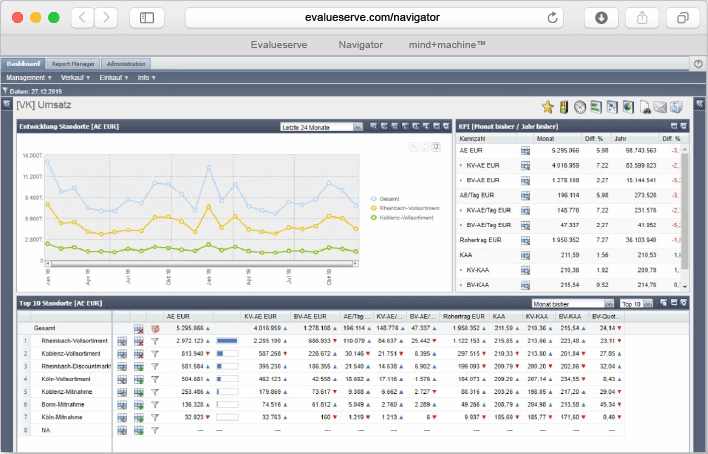The width and height of the screenshot is (708, 454).
Task: Open the Management menu
Action: coord(29,78)
